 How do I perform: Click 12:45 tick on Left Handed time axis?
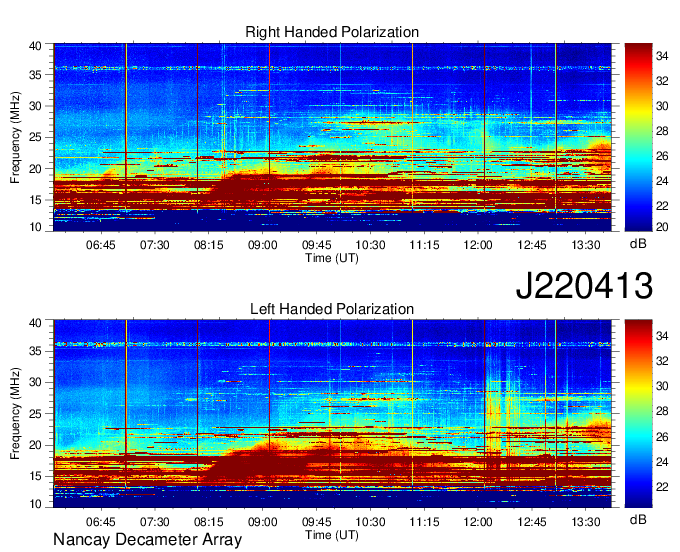click(532, 521)
